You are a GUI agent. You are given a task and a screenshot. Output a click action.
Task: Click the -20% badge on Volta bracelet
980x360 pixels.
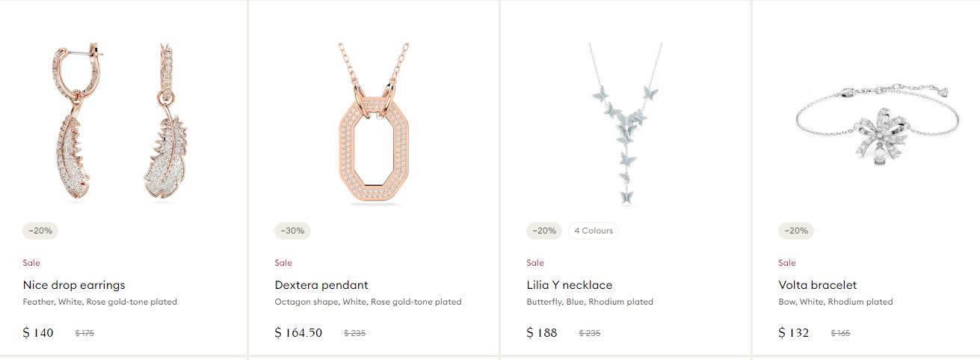(x=796, y=231)
